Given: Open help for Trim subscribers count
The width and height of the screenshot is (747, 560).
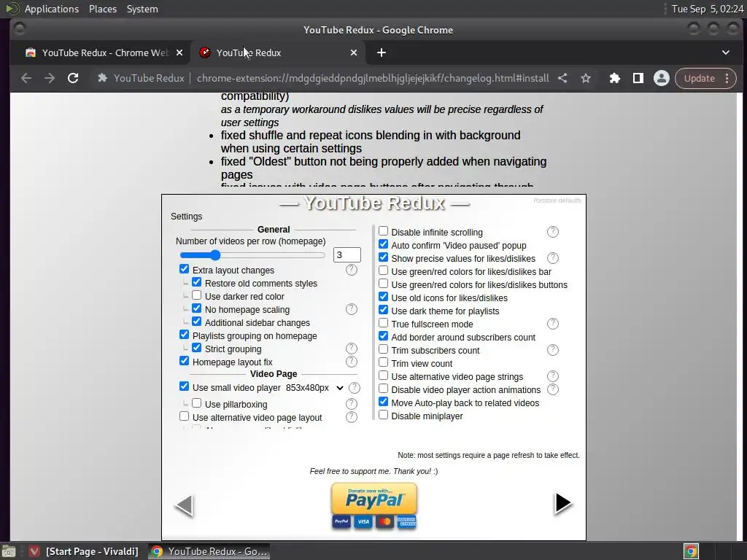Looking at the screenshot, I should (x=553, y=350).
